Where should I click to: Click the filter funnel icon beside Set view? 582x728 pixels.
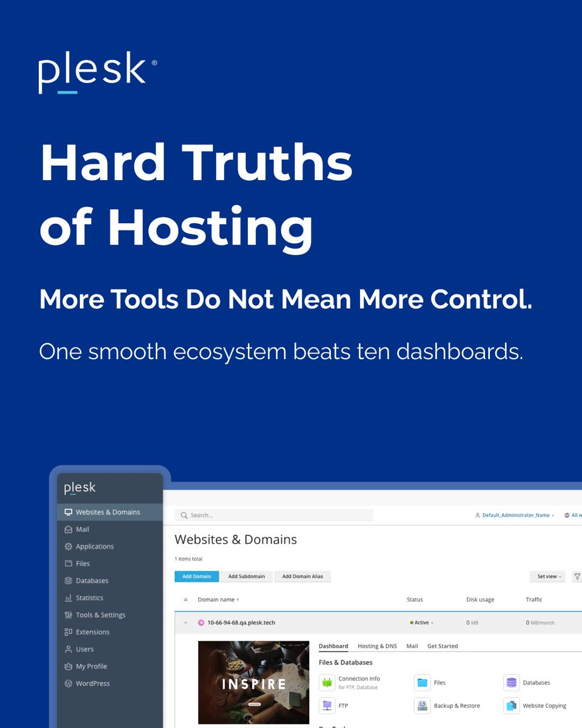pyautogui.click(x=577, y=576)
